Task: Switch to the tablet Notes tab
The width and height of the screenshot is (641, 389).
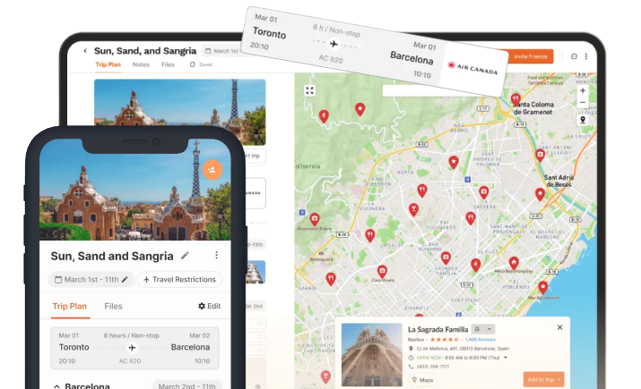Action: click(141, 65)
